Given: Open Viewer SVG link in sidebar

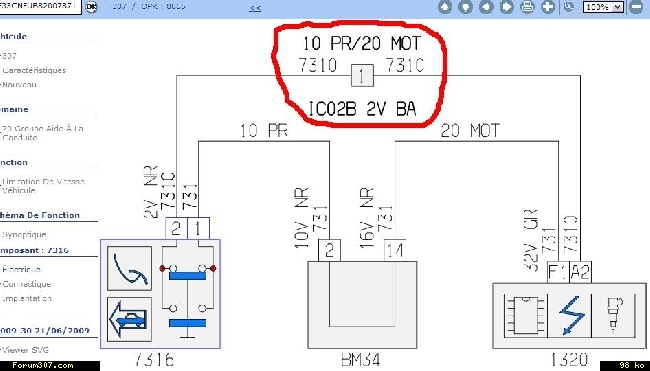Looking at the screenshot, I should pos(25,350).
